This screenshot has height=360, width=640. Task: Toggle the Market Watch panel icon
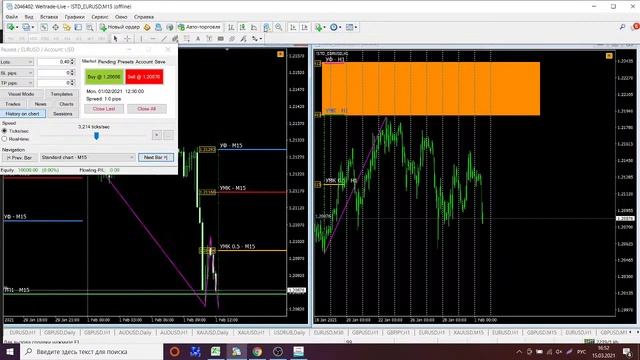[44, 27]
